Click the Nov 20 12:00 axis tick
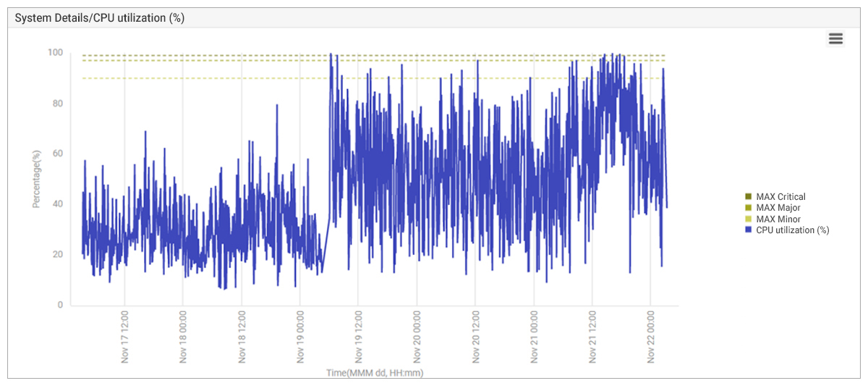 pyautogui.click(x=475, y=337)
